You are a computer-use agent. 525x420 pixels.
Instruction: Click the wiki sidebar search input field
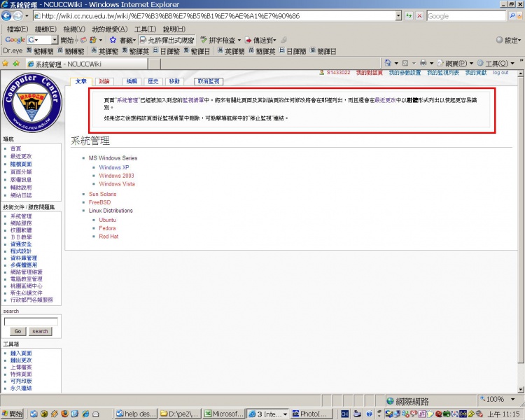(31, 321)
